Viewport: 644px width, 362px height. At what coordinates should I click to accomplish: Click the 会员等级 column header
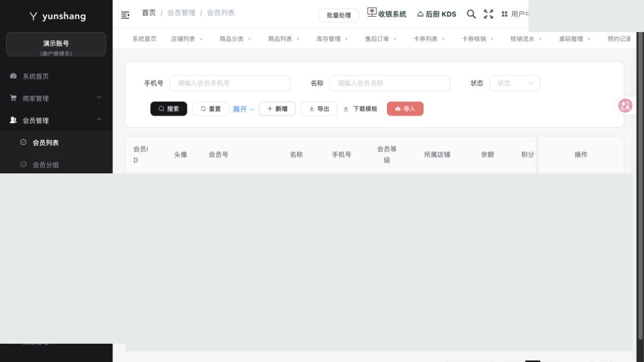[x=387, y=155]
